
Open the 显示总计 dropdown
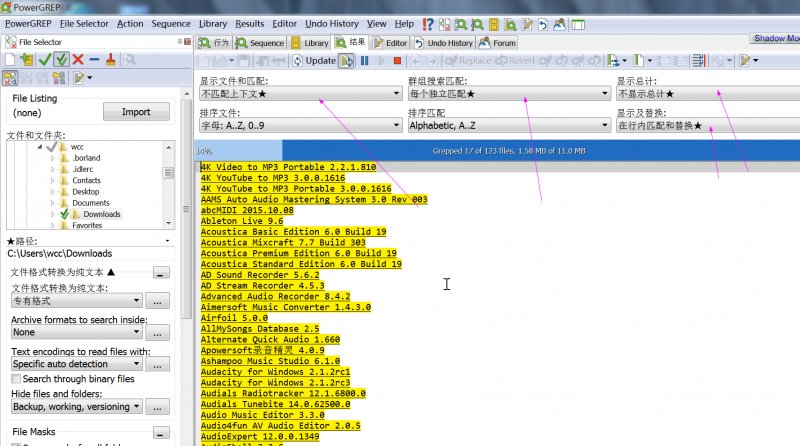708,94
